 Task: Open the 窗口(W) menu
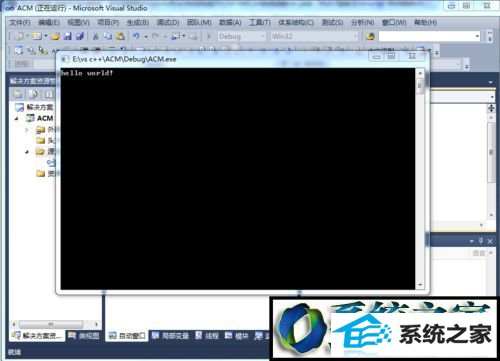click(x=394, y=23)
